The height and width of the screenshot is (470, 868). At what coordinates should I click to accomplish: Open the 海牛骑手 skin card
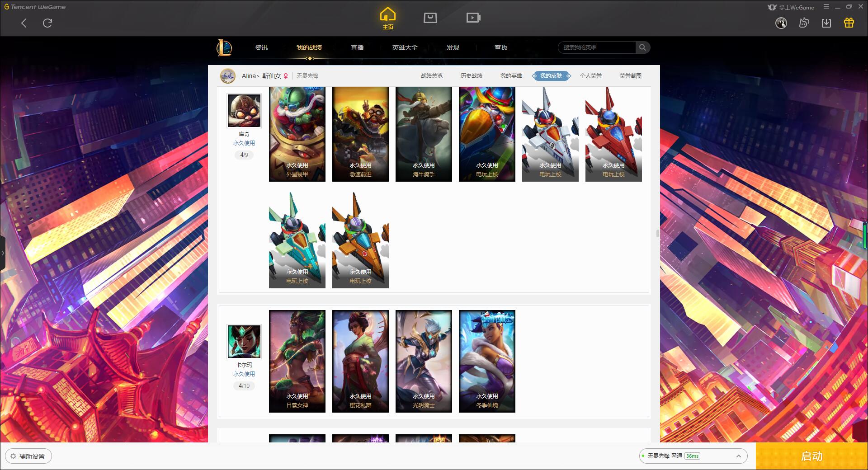pyautogui.click(x=424, y=134)
